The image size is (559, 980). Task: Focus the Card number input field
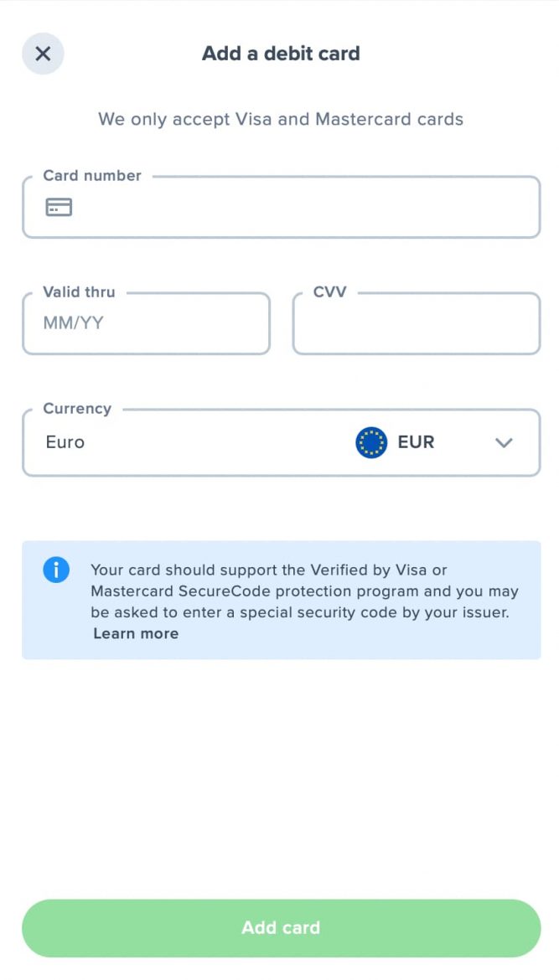point(302,208)
